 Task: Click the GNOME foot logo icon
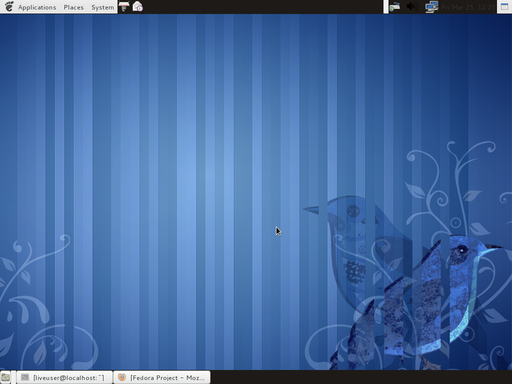9,7
